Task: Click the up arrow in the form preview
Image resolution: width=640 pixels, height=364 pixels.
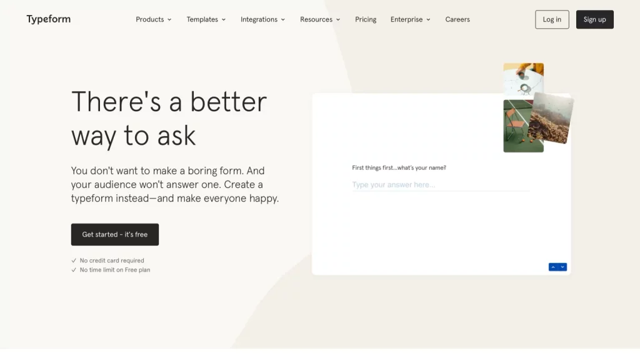Action: pos(552,267)
